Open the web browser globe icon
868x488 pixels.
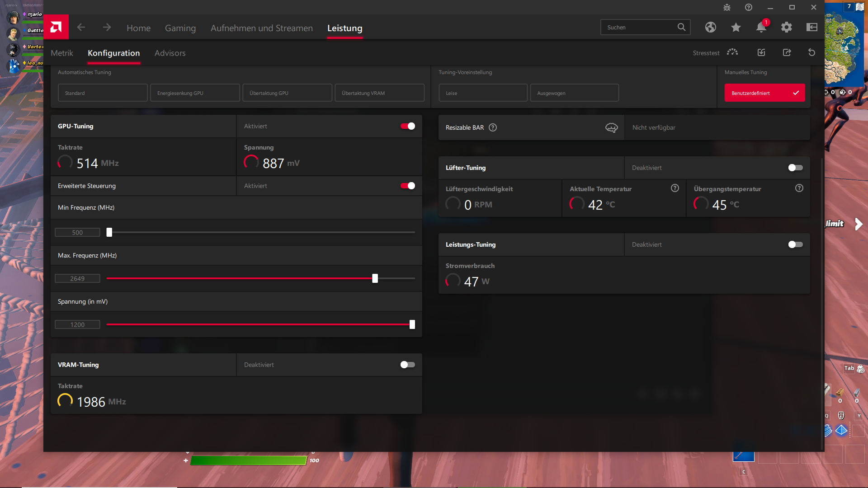(x=710, y=28)
